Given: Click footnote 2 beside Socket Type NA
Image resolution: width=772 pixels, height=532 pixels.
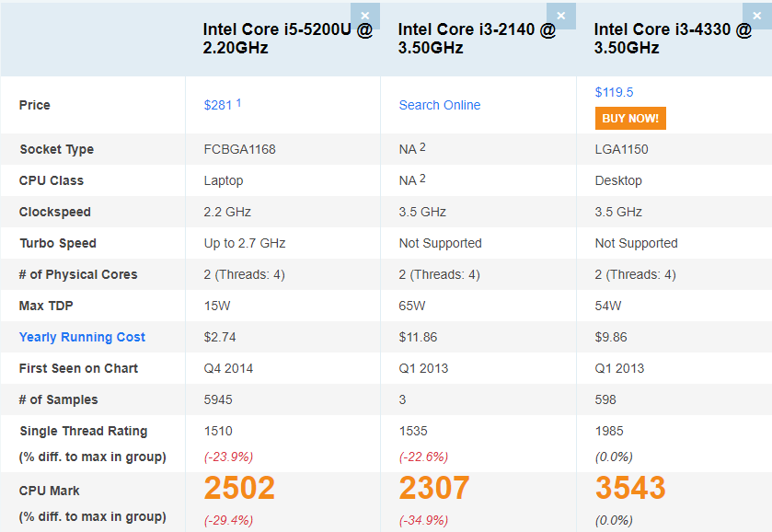Looking at the screenshot, I should point(423,147).
